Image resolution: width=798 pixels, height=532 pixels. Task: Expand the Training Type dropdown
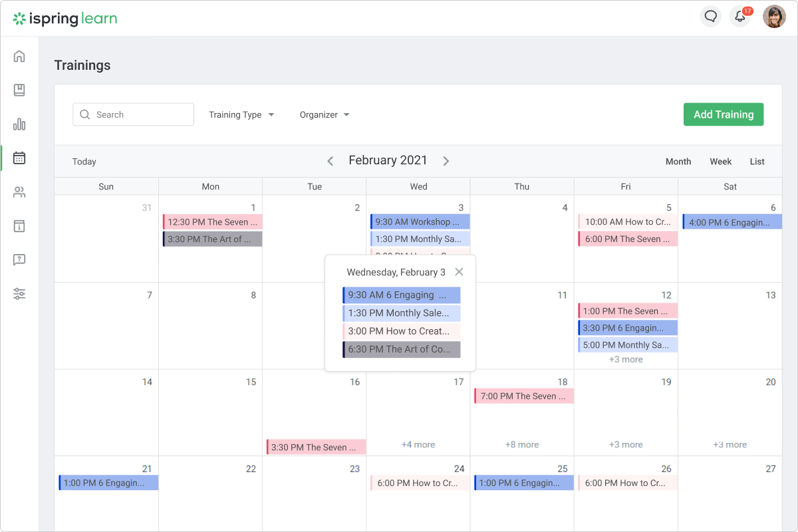point(241,114)
